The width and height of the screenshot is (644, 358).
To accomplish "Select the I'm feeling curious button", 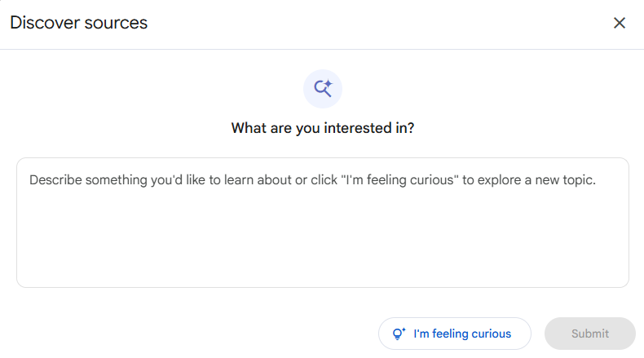I will click(455, 334).
